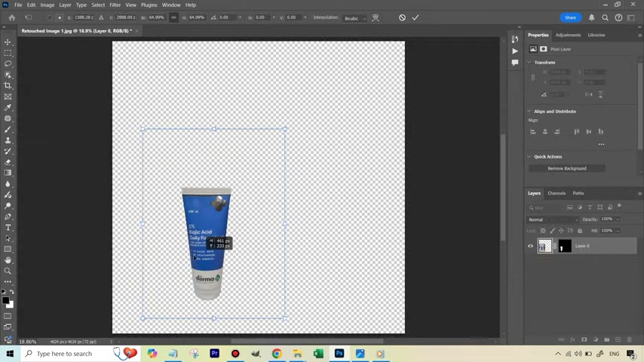The image size is (644, 362).
Task: Open the Properties panel menu
Action: click(639, 35)
